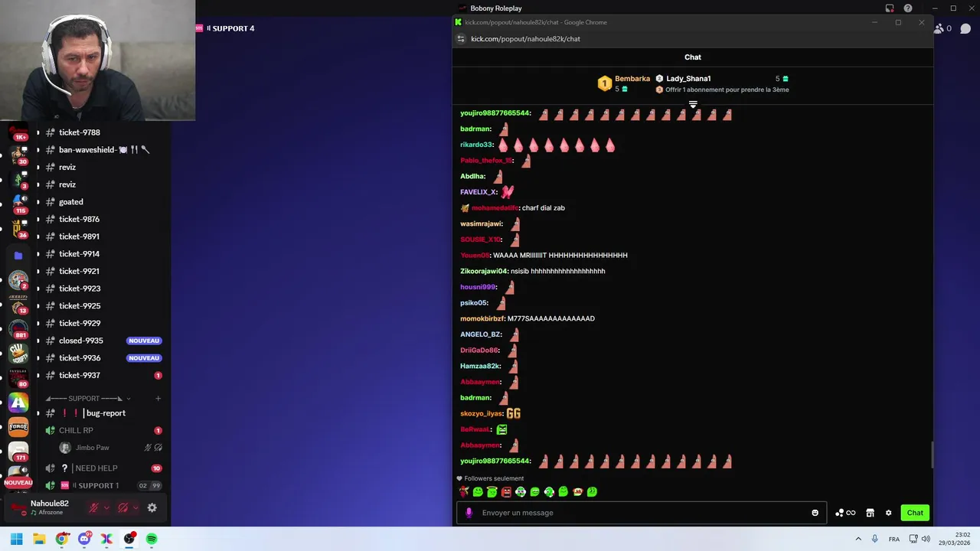Open OBS Studio from Windows taskbar

129,539
